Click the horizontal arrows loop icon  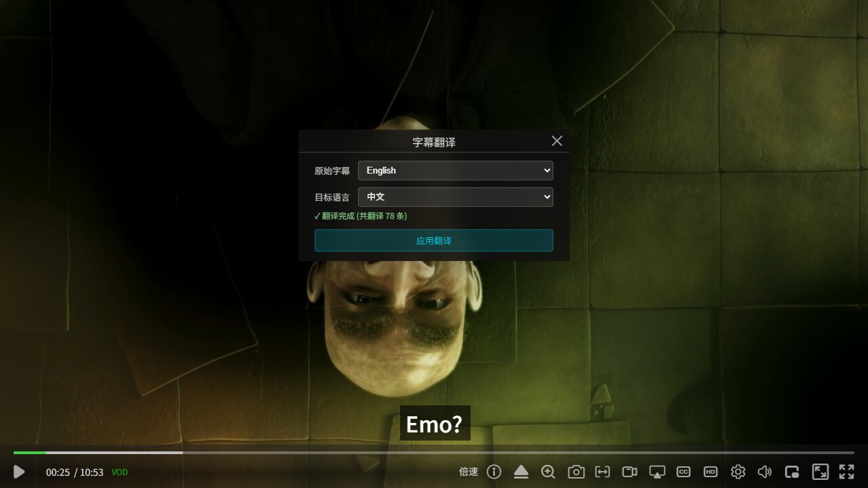(602, 472)
